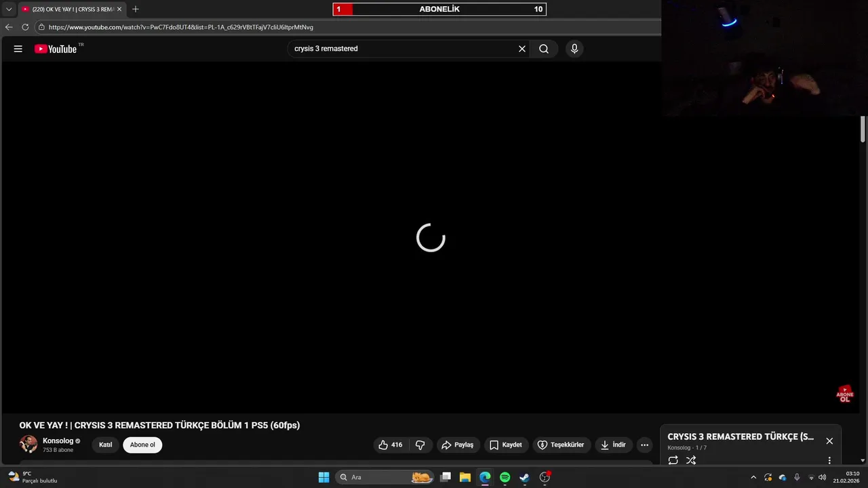This screenshot has height=488, width=868.
Task: Open Steam from the taskbar
Action: click(x=524, y=477)
